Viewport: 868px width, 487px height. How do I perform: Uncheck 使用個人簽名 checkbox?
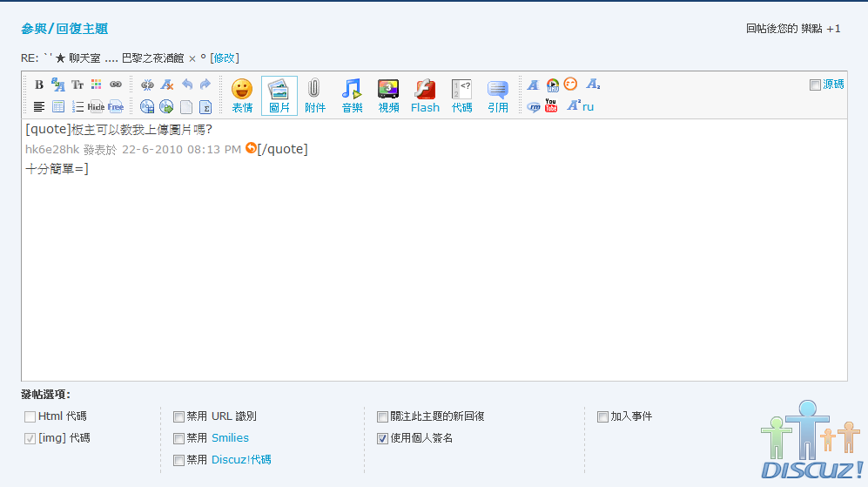[x=382, y=439]
